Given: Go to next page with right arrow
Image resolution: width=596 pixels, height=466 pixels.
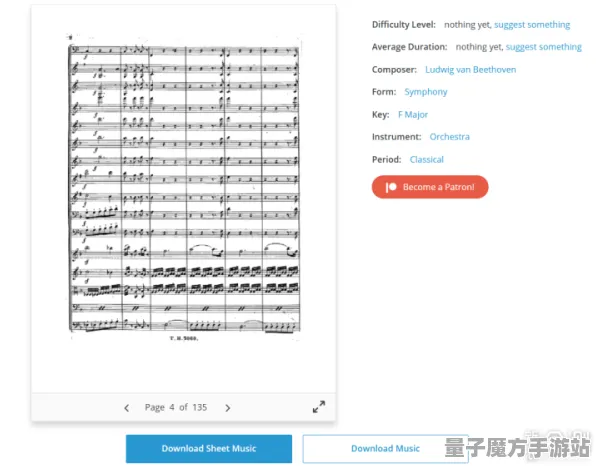Looking at the screenshot, I should point(227,408).
